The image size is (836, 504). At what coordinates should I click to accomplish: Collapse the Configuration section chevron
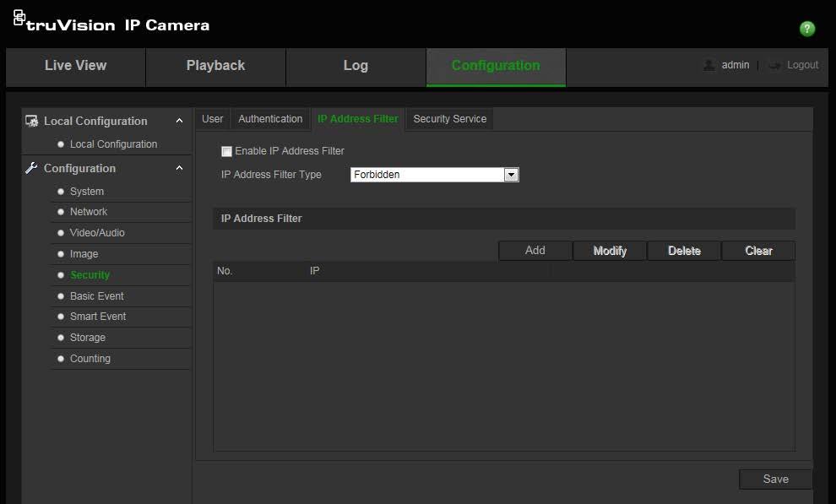[180, 168]
